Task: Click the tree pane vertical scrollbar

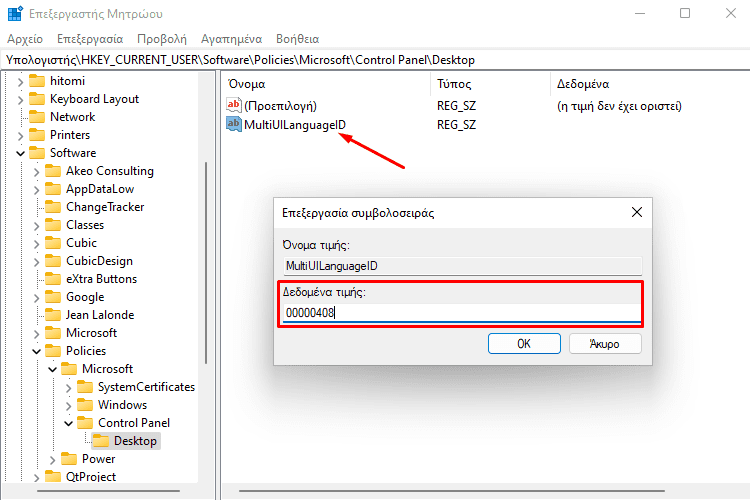Action: tap(206, 263)
